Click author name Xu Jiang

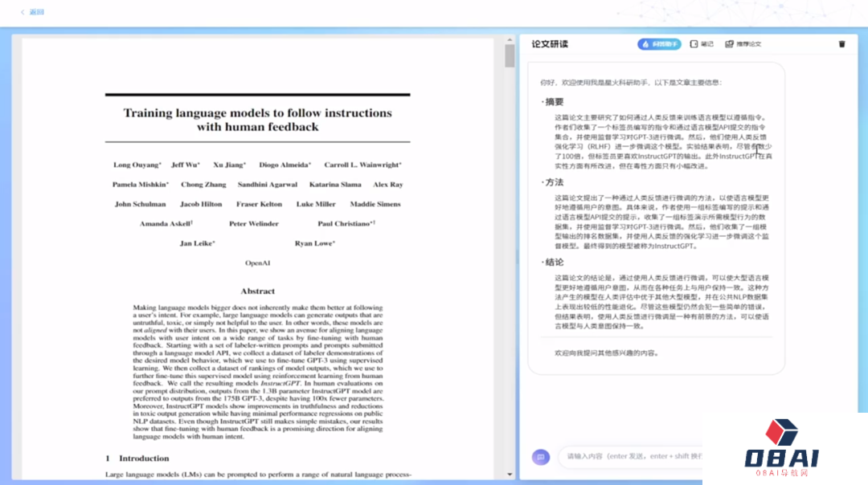click(230, 165)
